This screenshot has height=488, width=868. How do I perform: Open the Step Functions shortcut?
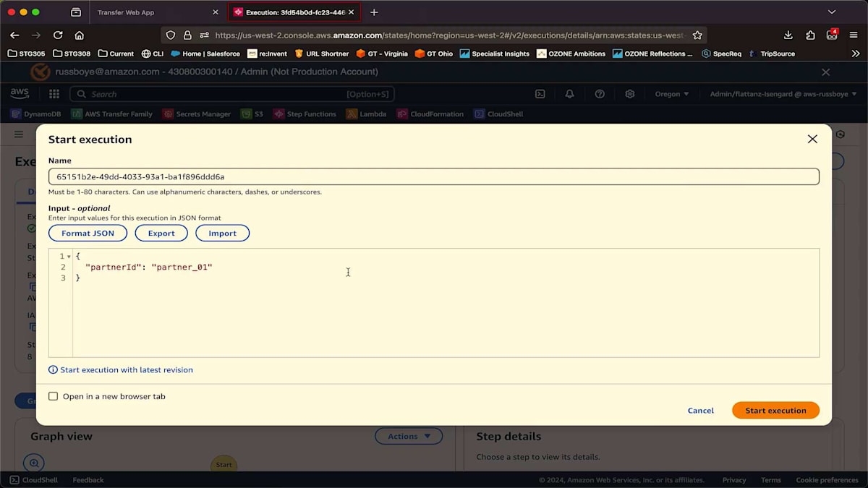point(305,114)
